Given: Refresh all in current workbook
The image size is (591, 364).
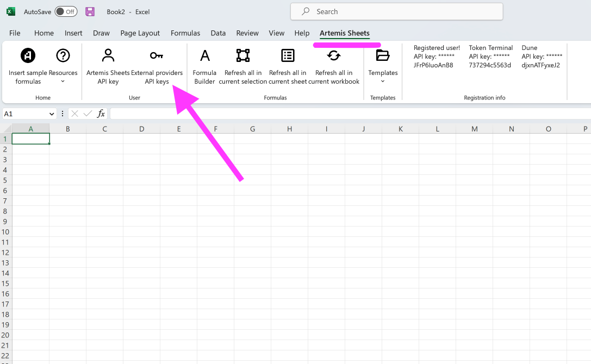Looking at the screenshot, I should [x=334, y=66].
